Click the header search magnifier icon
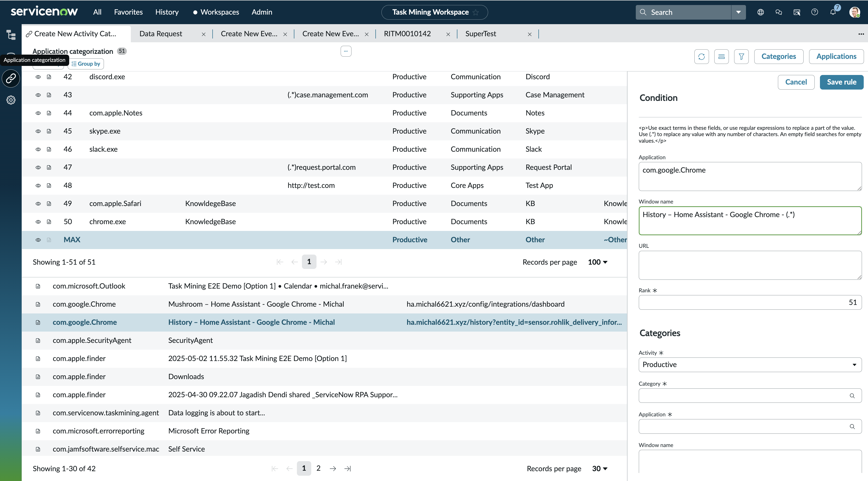This screenshot has height=481, width=868. (643, 12)
